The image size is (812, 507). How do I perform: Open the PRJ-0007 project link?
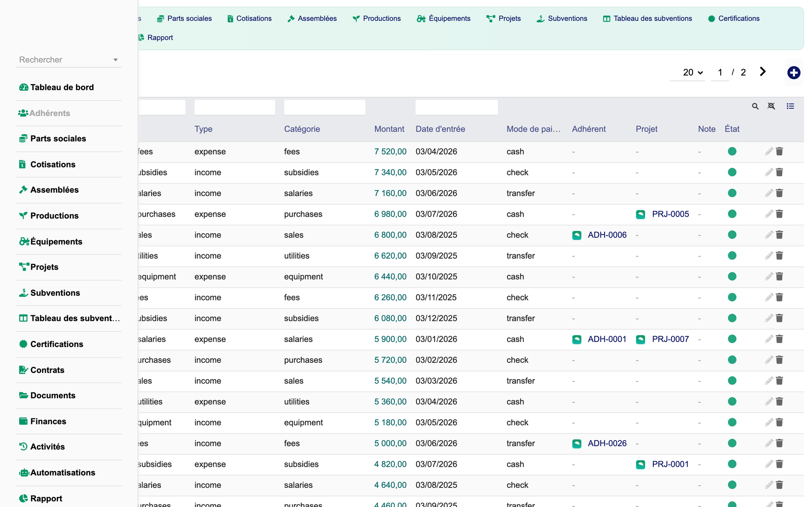pyautogui.click(x=671, y=339)
